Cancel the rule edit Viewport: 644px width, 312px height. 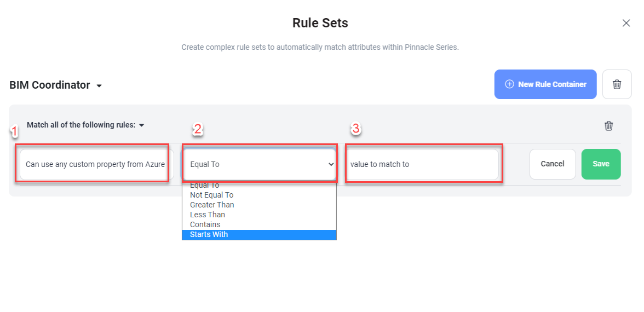[x=553, y=164]
